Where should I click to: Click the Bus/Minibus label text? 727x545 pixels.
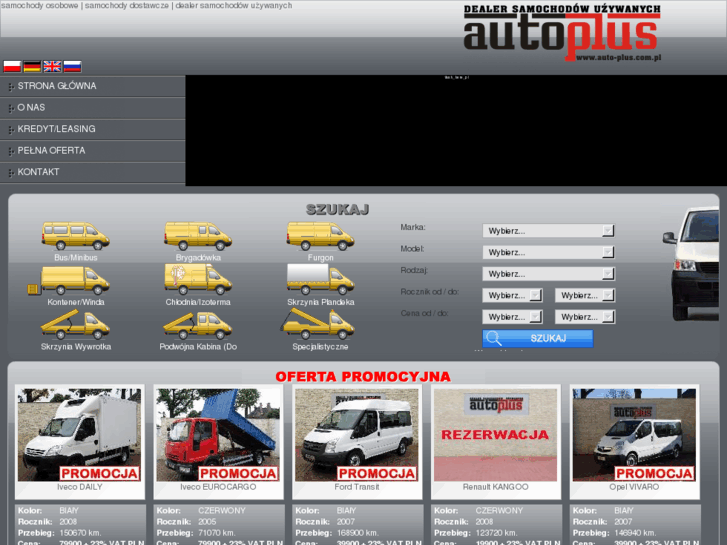(x=76, y=257)
